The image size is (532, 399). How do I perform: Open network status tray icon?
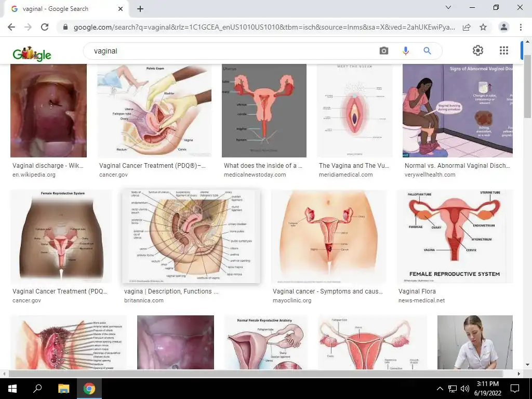[x=453, y=389]
